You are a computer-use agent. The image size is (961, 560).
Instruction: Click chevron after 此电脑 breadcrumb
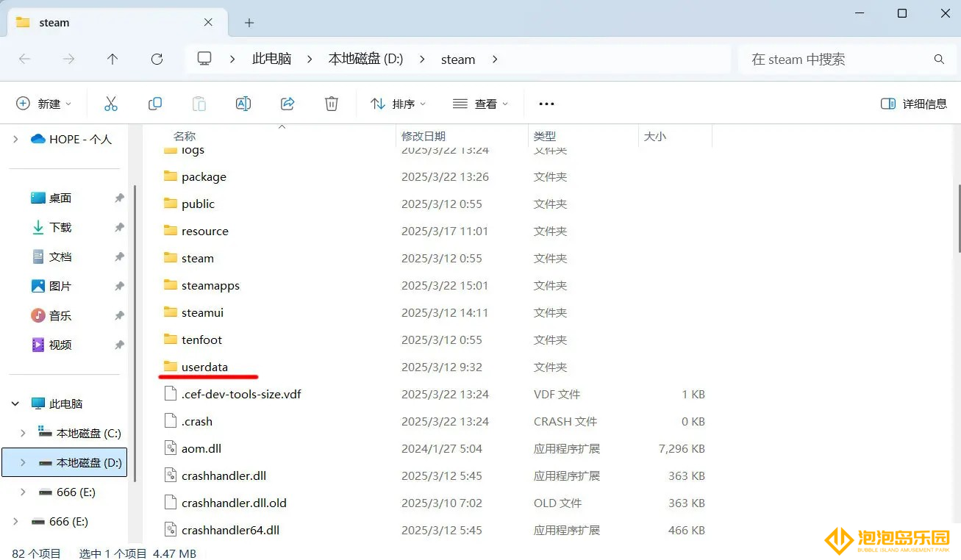coord(310,60)
